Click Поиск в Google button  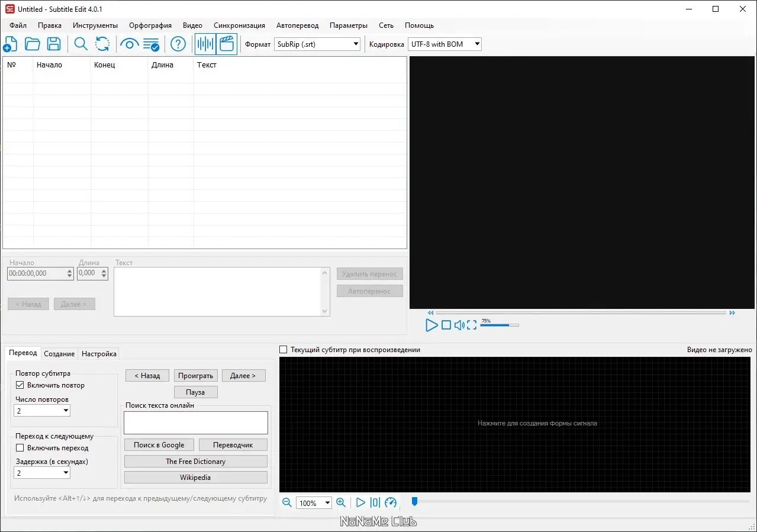[x=159, y=445]
